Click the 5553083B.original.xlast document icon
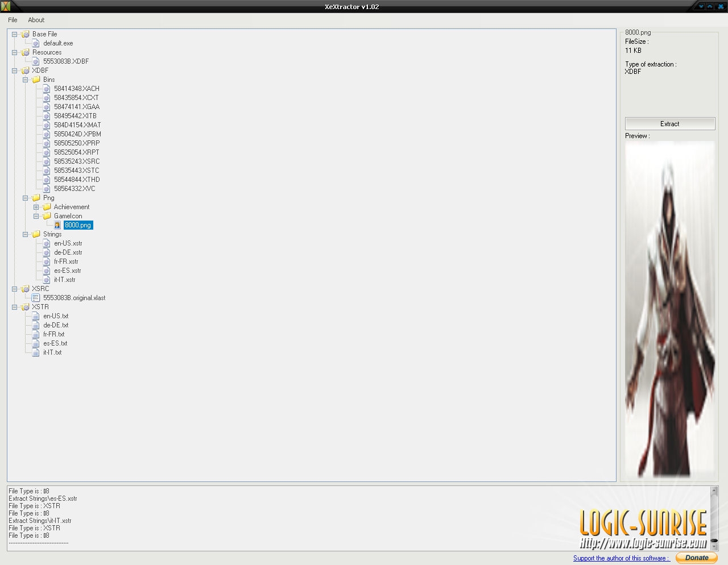 click(36, 298)
